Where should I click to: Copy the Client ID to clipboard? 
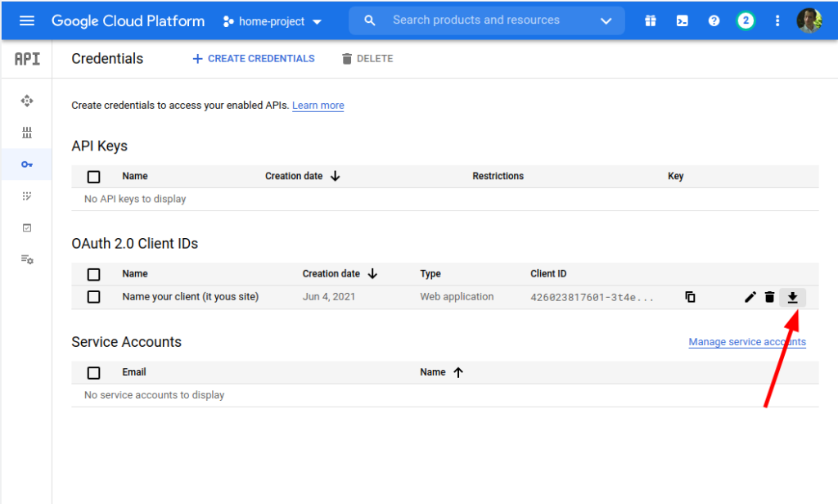pyautogui.click(x=690, y=297)
